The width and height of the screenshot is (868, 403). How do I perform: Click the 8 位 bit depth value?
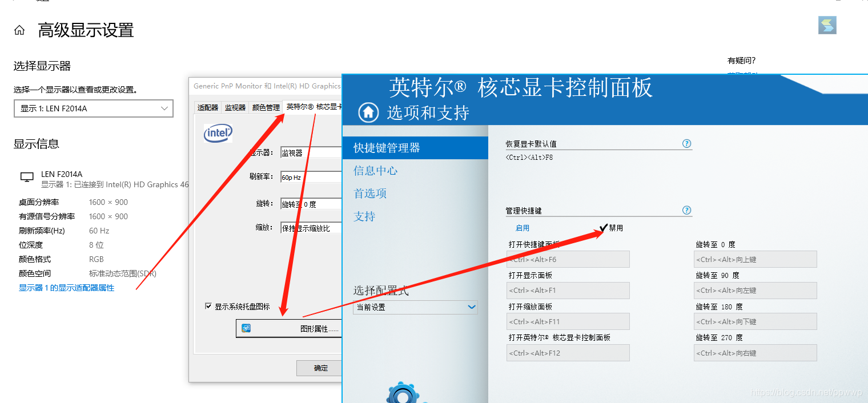click(x=96, y=245)
